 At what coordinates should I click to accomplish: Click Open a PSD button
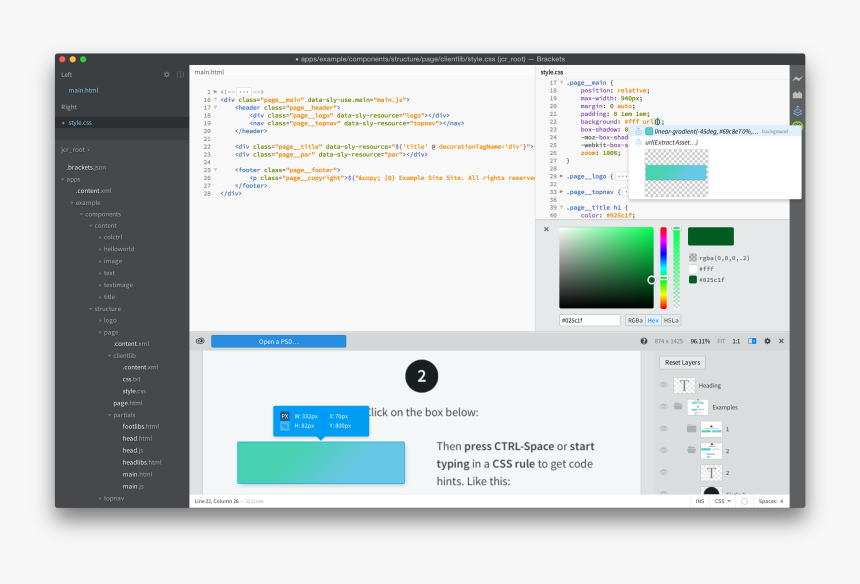tap(279, 341)
